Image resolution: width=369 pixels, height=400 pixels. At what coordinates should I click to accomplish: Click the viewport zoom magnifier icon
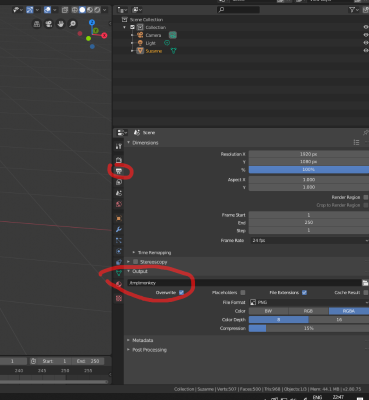72,24
